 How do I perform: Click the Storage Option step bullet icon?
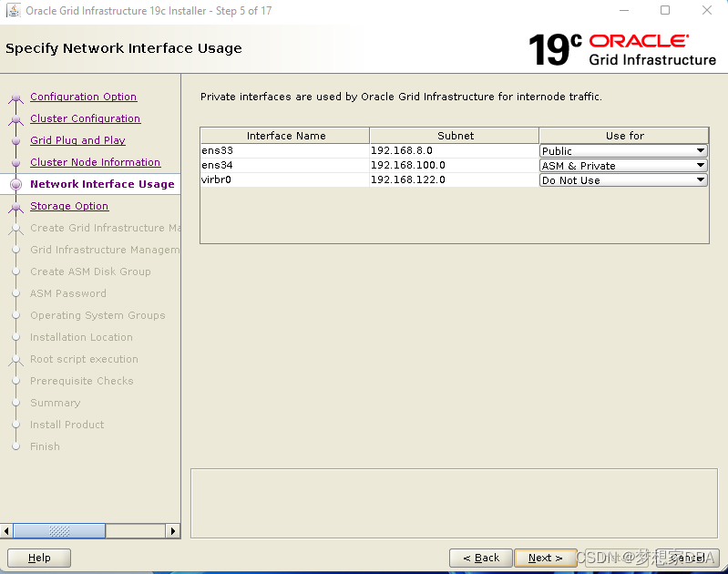click(x=15, y=207)
